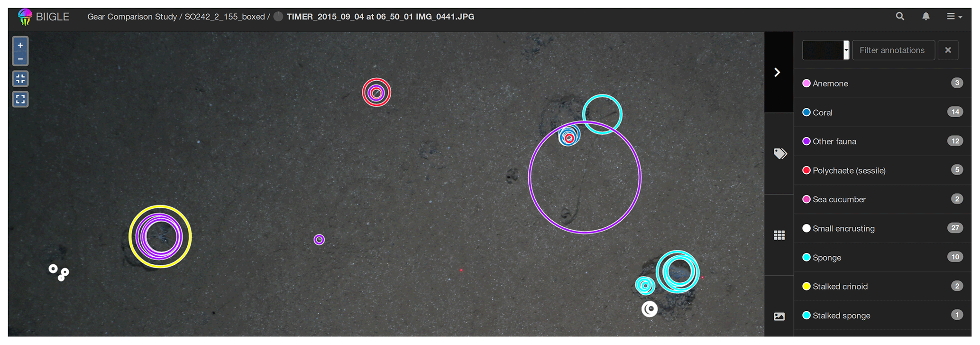Open the Gear Comparison Study breadcrumb link

pos(132,17)
